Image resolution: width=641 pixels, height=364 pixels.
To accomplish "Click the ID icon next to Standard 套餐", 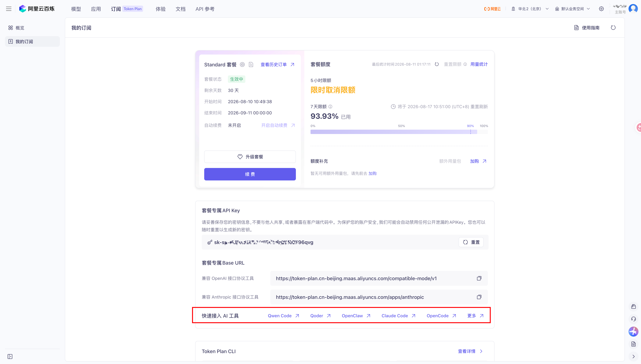I will pos(242,65).
